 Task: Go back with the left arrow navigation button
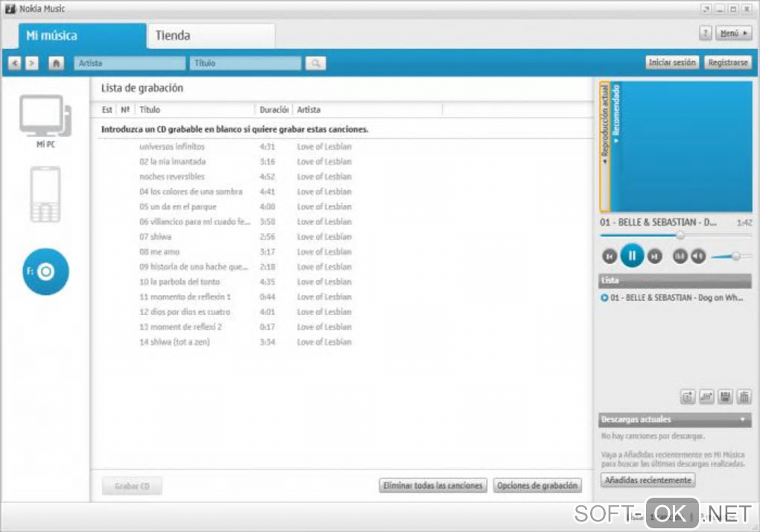pyautogui.click(x=15, y=63)
